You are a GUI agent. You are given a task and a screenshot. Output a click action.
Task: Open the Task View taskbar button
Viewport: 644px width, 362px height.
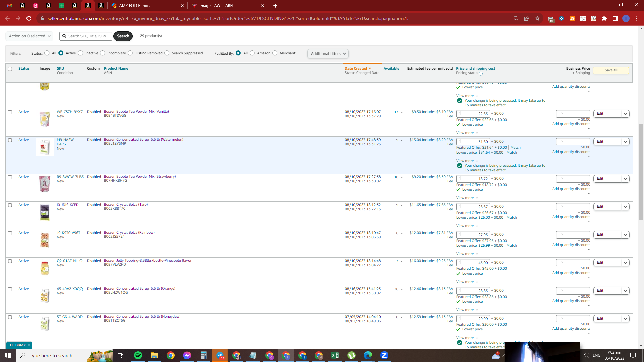coord(121,355)
